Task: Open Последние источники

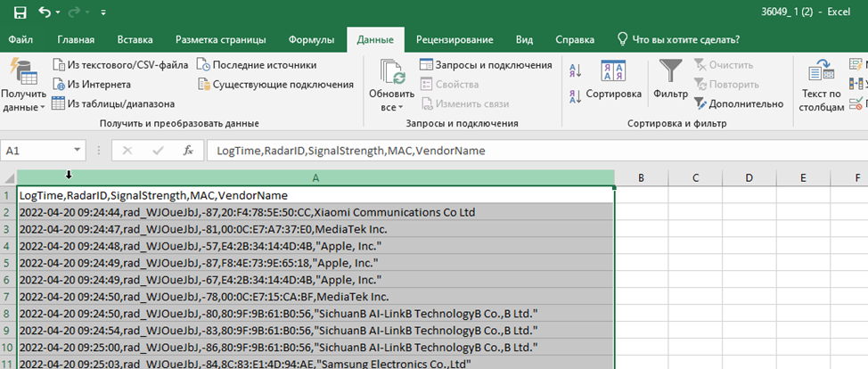Action: 257,65
